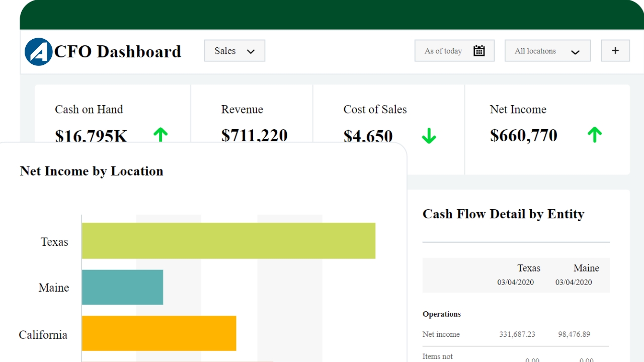Select the teal Maine bar

pos(122,287)
